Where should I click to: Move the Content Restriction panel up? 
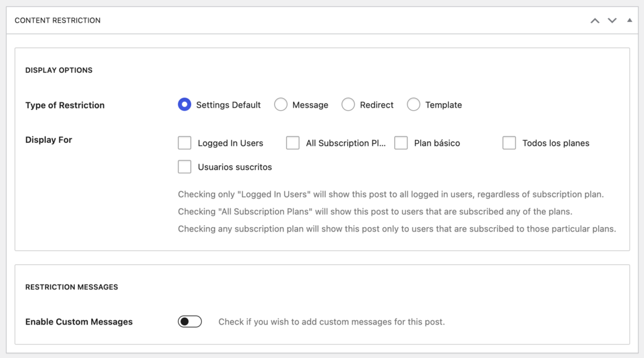tap(594, 21)
